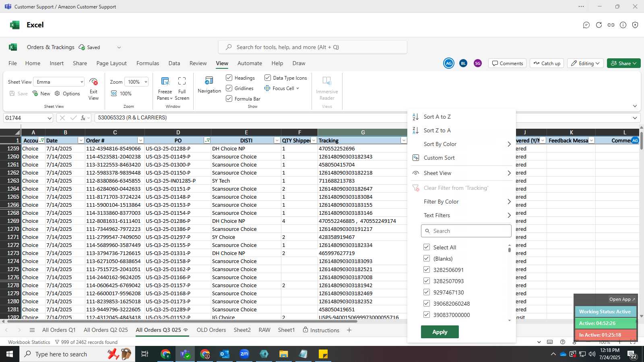The image size is (644, 362).
Task: Open Zoom percentage dropdown
Action: (x=145, y=82)
